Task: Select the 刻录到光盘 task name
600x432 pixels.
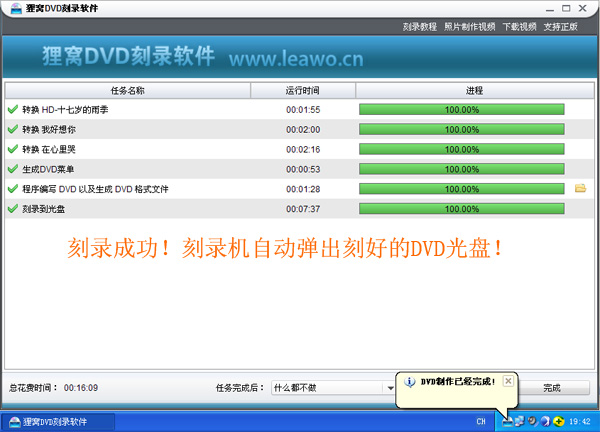Action: pyautogui.click(x=43, y=209)
